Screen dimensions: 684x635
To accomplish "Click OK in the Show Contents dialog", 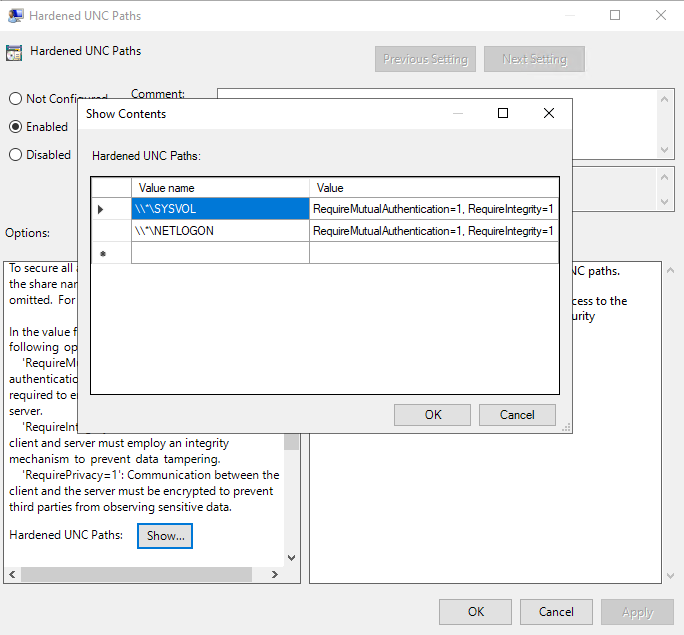I will pos(432,415).
